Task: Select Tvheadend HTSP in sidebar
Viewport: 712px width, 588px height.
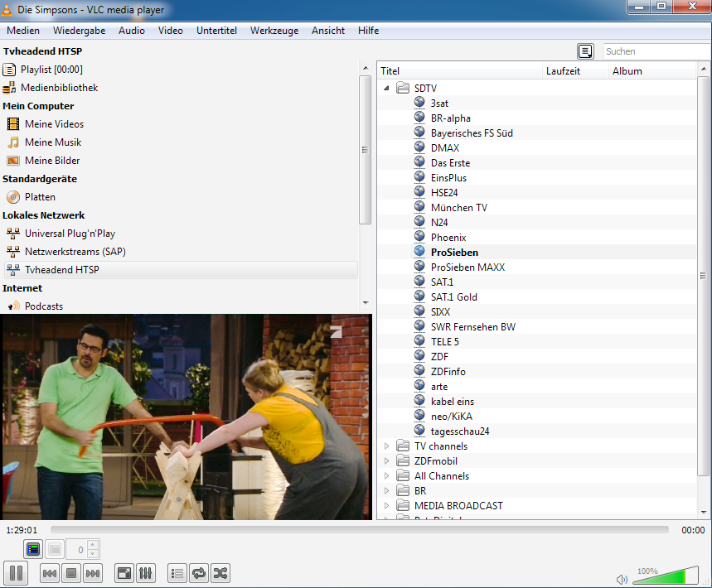Action: point(180,269)
